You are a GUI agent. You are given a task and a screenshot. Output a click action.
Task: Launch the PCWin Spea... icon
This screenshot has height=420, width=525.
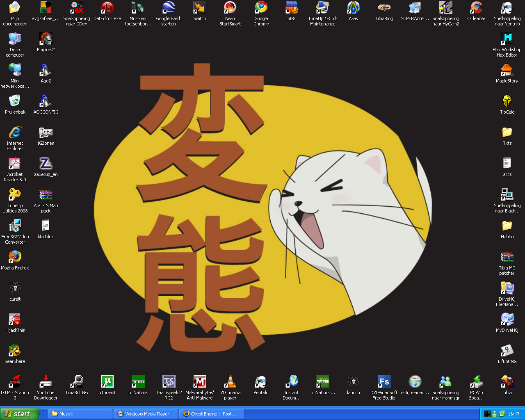(476, 381)
